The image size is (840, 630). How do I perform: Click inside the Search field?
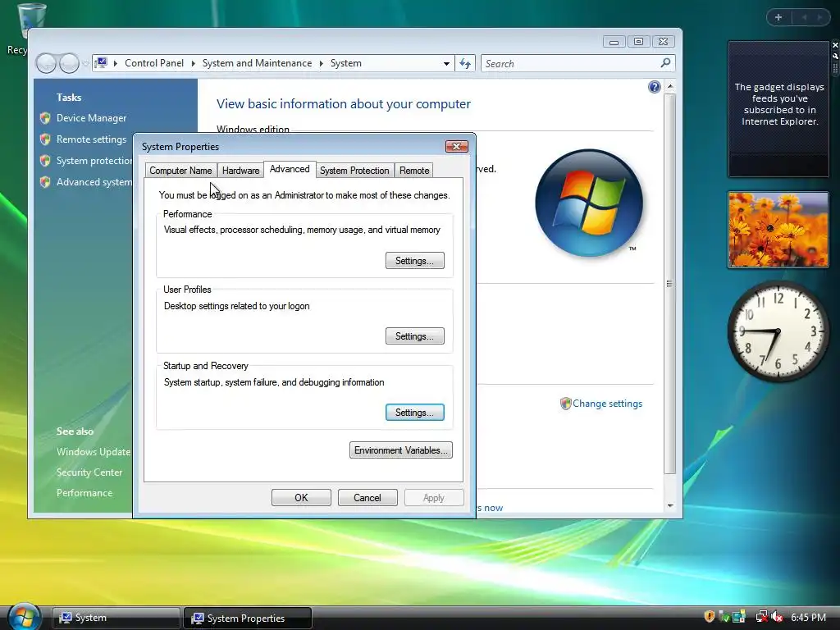point(571,64)
